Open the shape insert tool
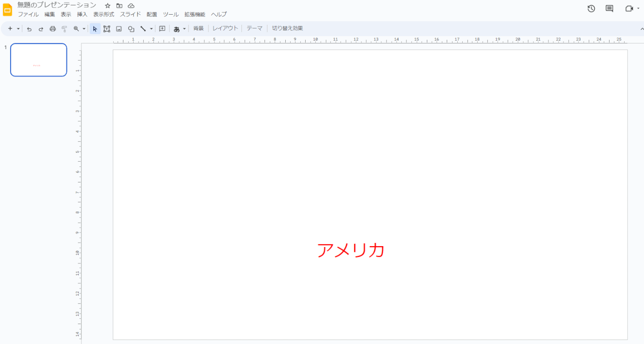 click(131, 29)
